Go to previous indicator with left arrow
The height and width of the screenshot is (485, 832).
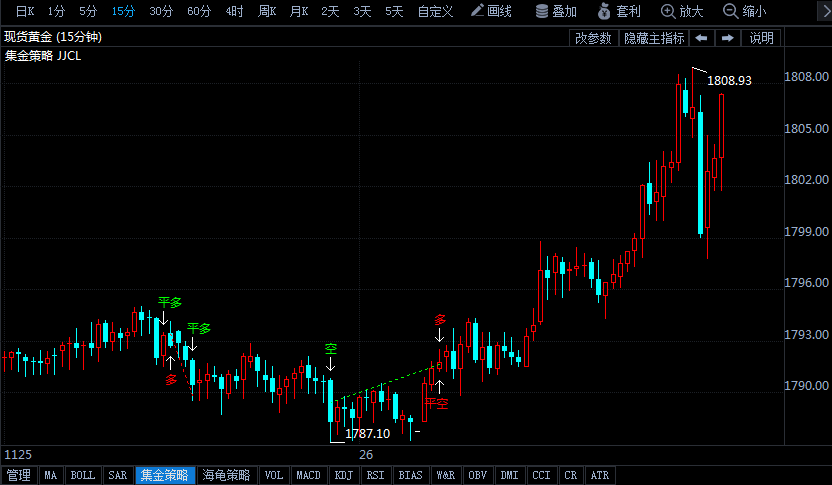point(701,38)
